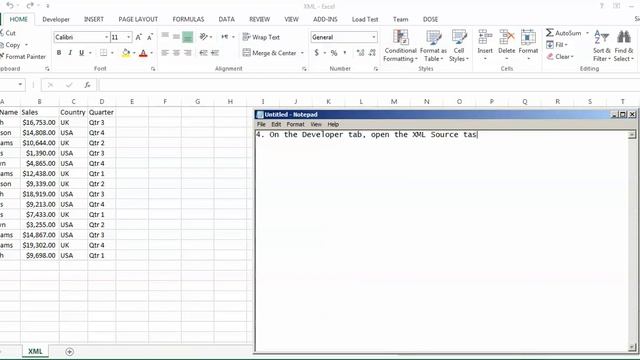This screenshot has width=640, height=360.
Task: Select Middle Align icon
Action: (x=176, y=36)
